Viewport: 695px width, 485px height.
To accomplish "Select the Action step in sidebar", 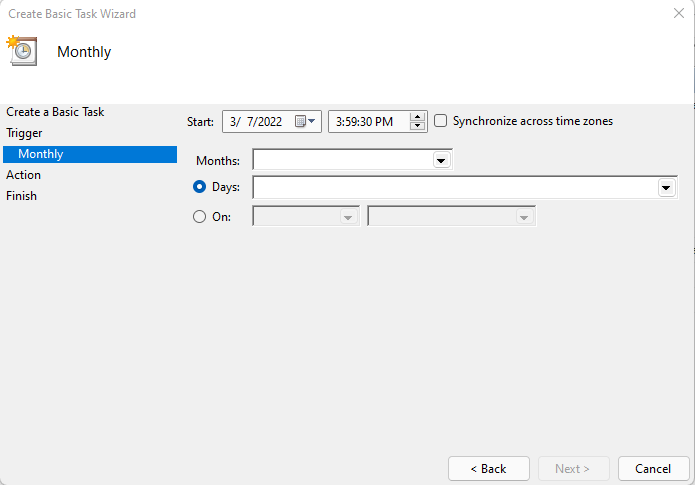I will (x=23, y=175).
